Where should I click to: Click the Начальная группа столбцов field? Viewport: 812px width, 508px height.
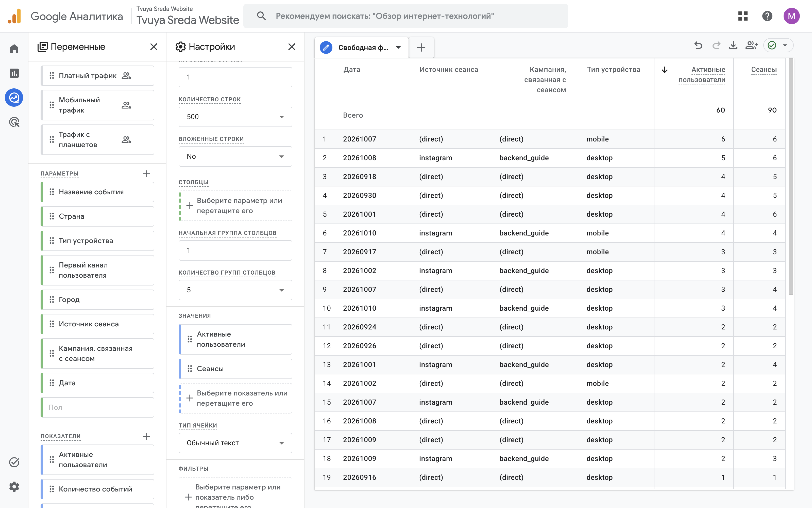[x=235, y=251]
